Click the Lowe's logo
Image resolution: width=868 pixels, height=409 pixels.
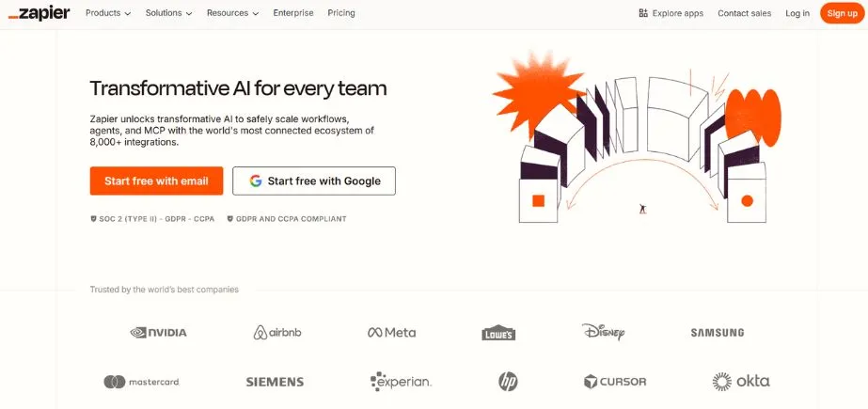tap(498, 333)
